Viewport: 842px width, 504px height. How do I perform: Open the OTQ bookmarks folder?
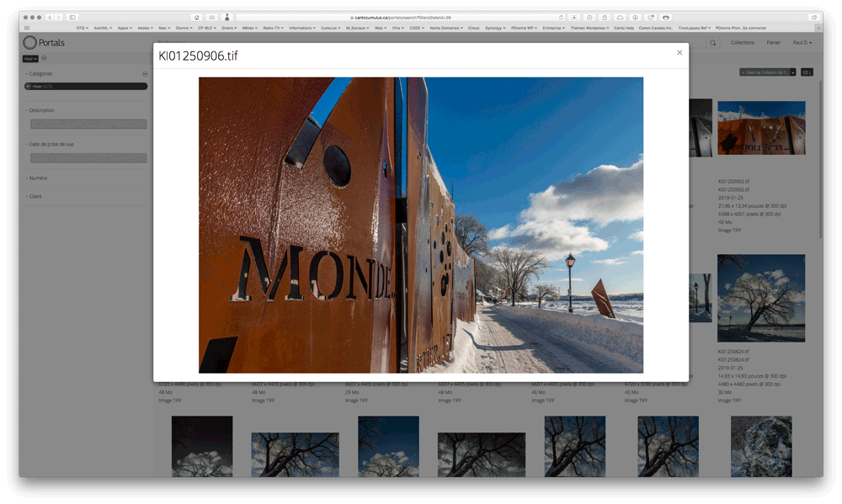click(83, 28)
